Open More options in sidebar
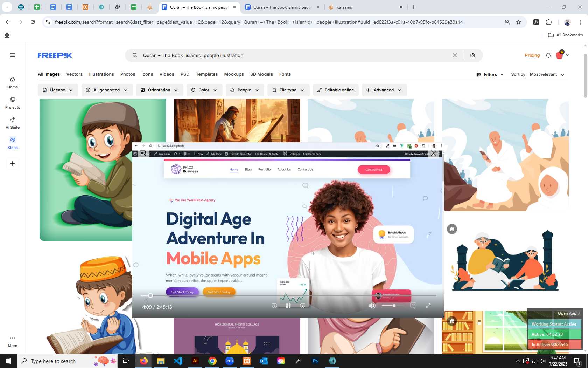588x368 pixels. pyautogui.click(x=13, y=341)
